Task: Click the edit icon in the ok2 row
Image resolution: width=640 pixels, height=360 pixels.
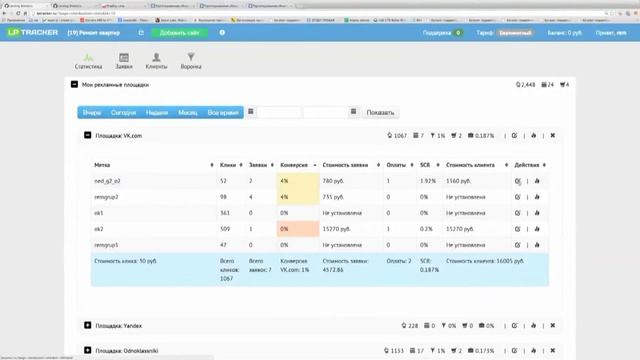Action: point(518,229)
